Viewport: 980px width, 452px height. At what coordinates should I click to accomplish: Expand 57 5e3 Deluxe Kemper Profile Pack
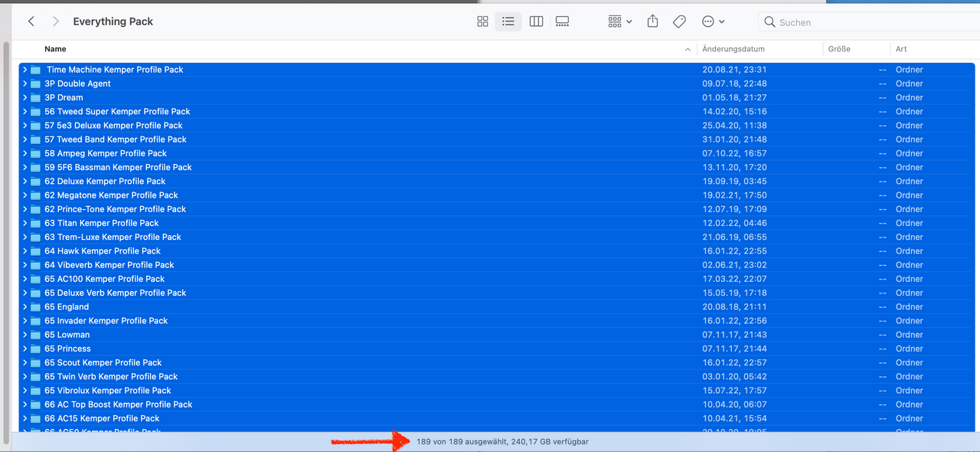tap(24, 126)
